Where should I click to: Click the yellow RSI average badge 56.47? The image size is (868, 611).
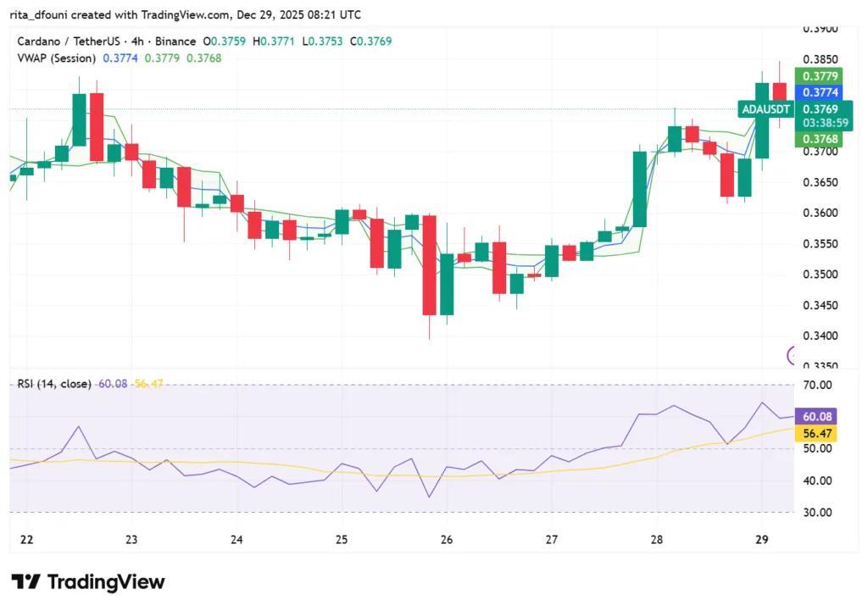point(816,434)
